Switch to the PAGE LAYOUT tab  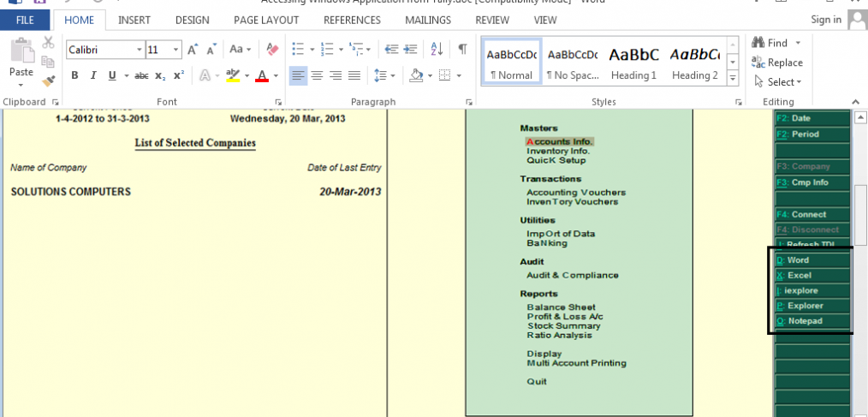click(266, 20)
